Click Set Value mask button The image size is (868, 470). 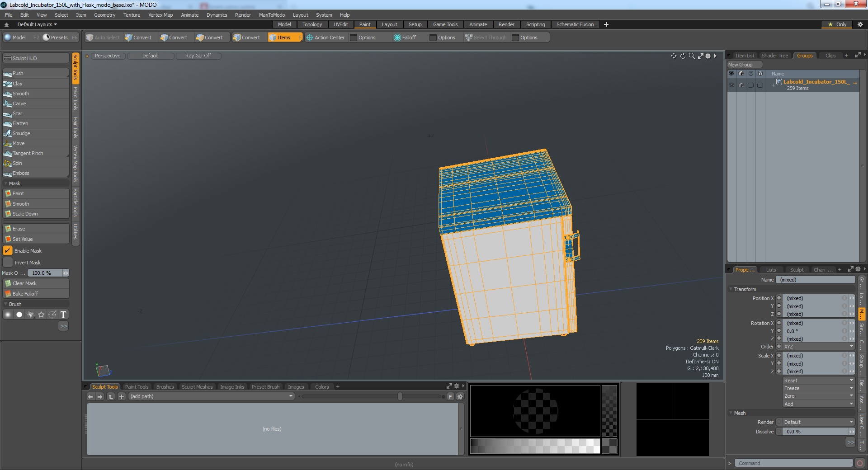pyautogui.click(x=36, y=239)
